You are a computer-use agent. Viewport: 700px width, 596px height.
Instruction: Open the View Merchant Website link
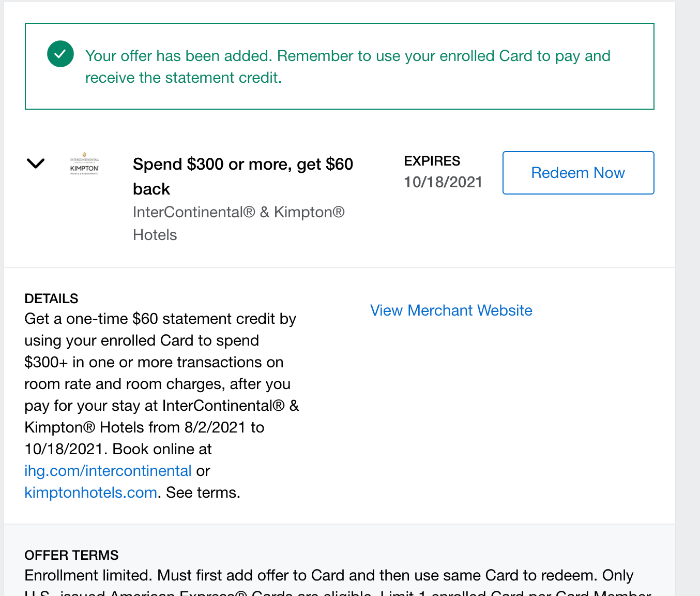(x=451, y=310)
